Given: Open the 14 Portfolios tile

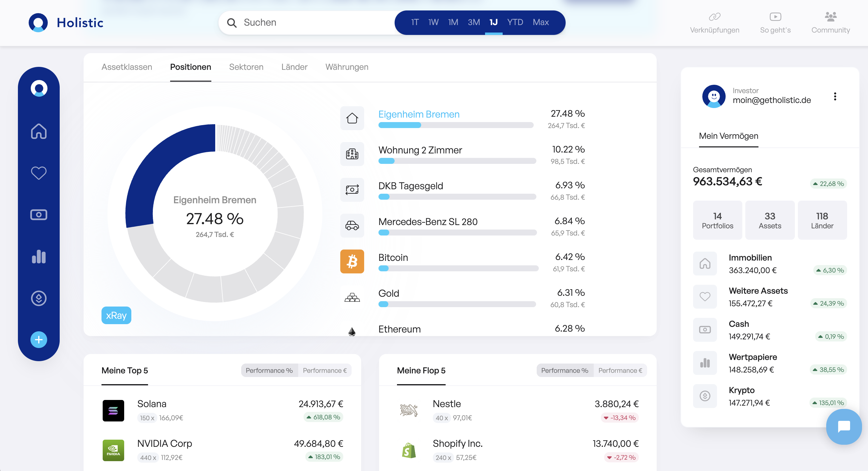Looking at the screenshot, I should coord(717,220).
